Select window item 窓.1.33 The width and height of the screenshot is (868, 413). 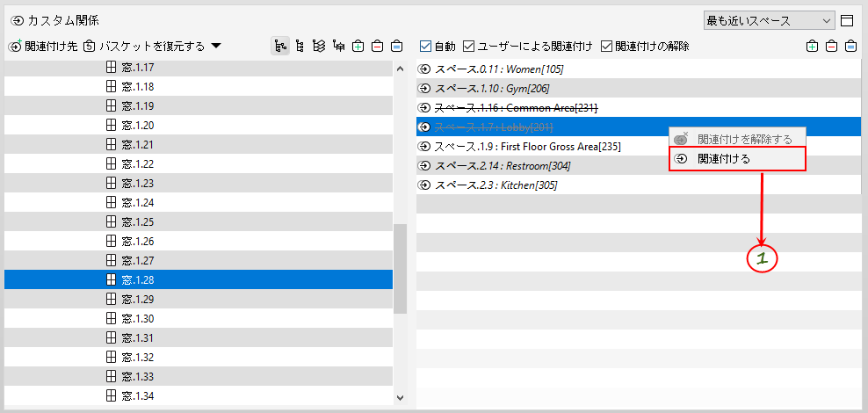click(199, 376)
